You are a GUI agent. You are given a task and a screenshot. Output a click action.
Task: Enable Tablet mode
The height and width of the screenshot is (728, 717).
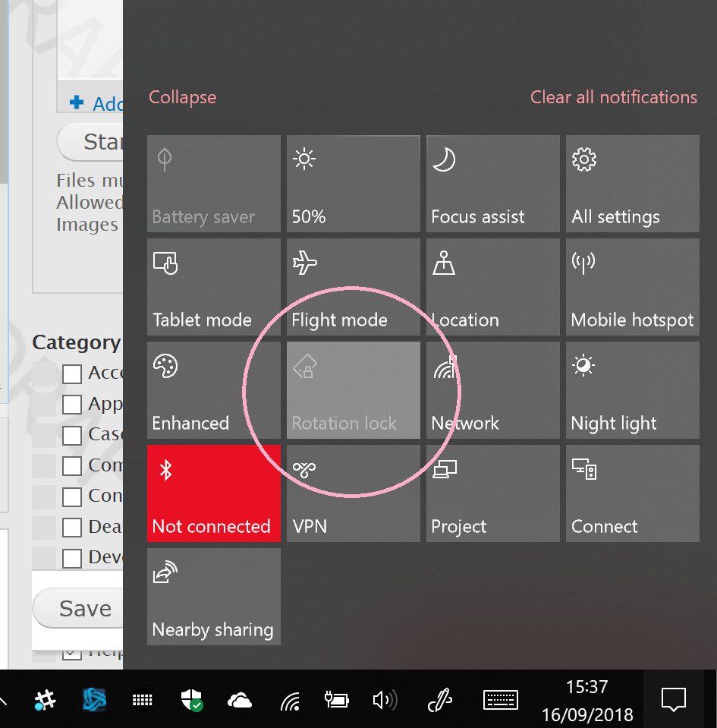pyautogui.click(x=213, y=287)
